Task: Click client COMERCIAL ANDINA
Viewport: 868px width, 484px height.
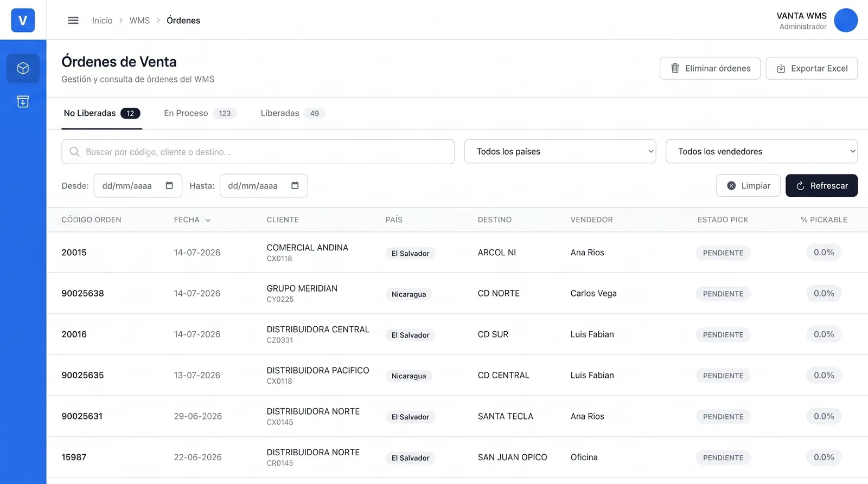Action: coord(307,248)
